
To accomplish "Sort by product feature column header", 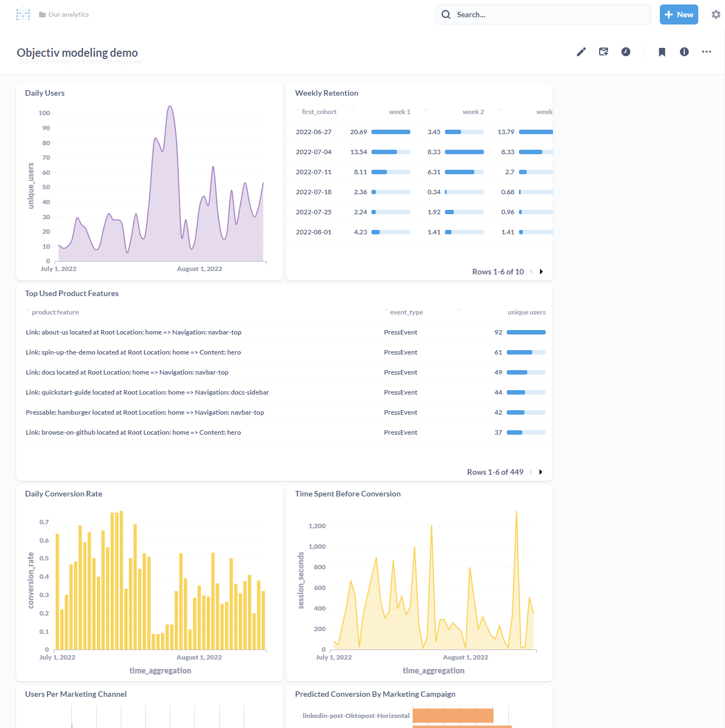I will 55,312.
